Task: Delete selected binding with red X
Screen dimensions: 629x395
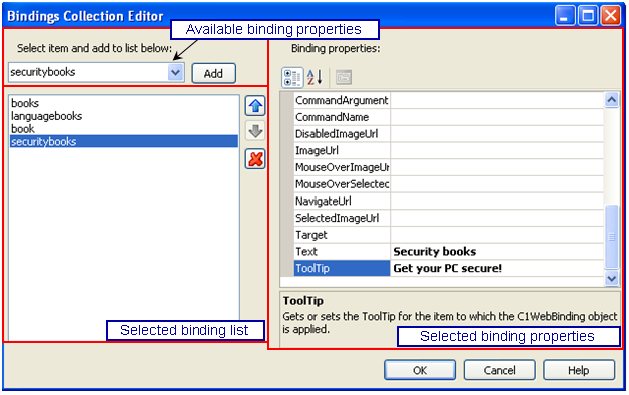Action: point(255,159)
